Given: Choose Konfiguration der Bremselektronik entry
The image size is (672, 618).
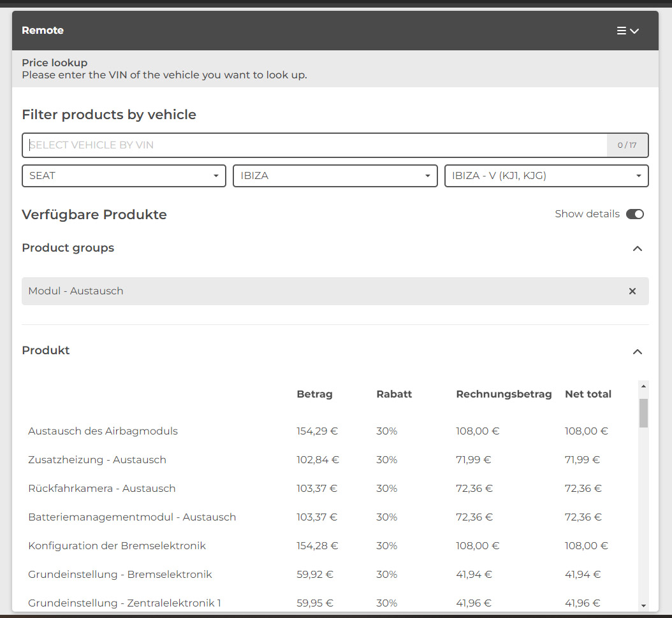Looking at the screenshot, I should [117, 546].
